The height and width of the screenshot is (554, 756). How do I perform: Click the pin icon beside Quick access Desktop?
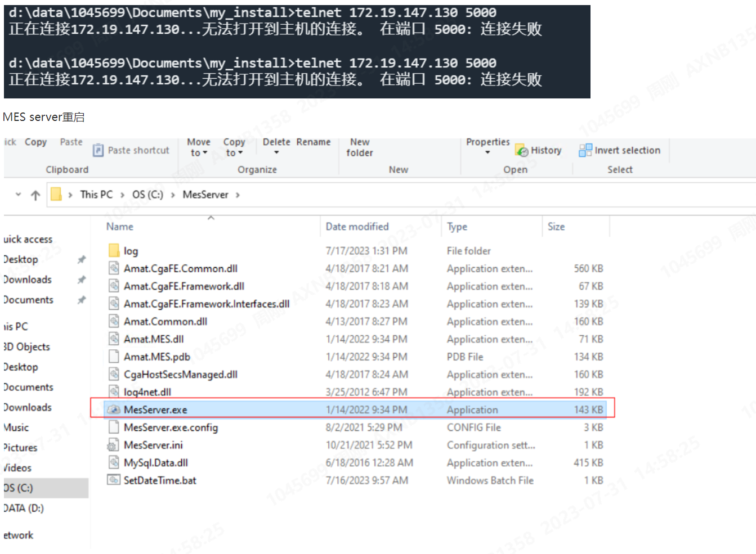pyautogui.click(x=82, y=259)
